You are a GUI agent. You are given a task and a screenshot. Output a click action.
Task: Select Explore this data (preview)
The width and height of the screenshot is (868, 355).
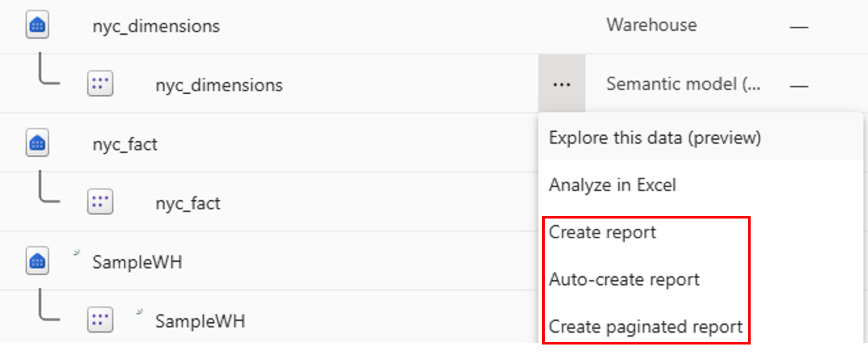click(654, 138)
